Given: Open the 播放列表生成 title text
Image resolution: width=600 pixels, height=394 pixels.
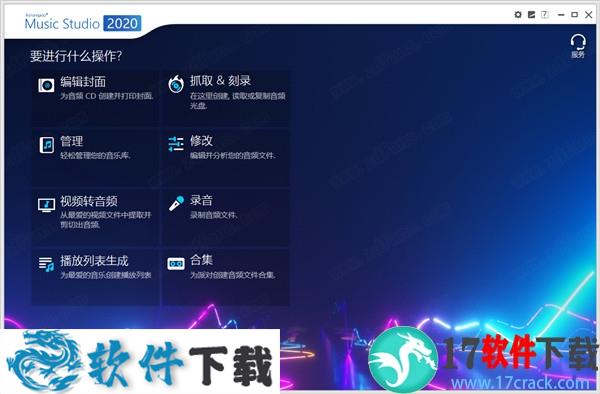Looking at the screenshot, I should coord(94,260).
